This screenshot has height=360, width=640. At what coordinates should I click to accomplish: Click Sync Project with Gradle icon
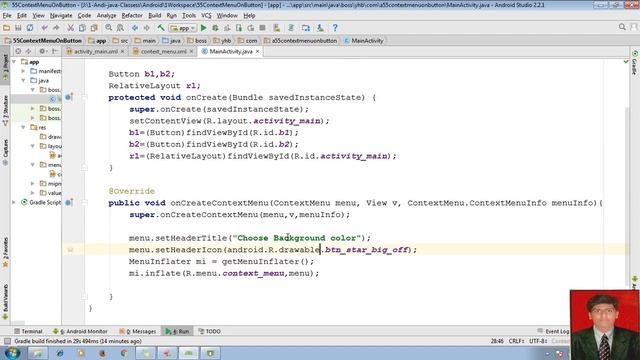[291, 28]
